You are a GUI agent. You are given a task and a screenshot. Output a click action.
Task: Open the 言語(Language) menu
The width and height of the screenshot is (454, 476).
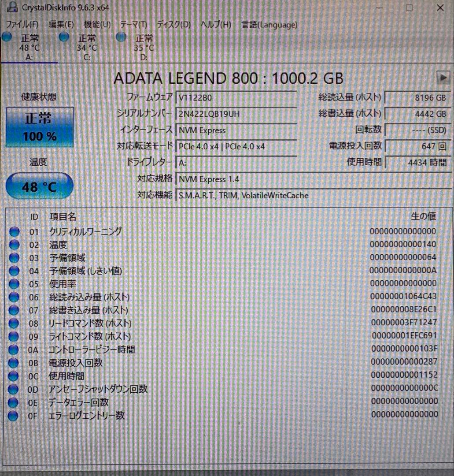coord(269,25)
